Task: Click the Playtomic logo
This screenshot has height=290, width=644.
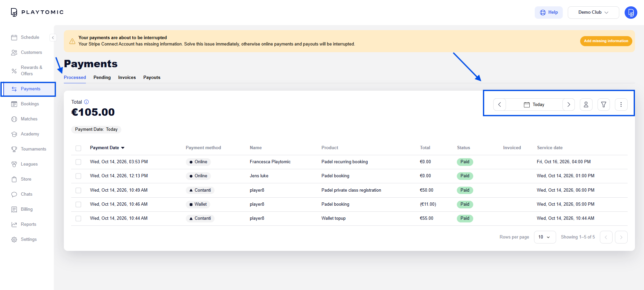Action: pyautogui.click(x=37, y=12)
